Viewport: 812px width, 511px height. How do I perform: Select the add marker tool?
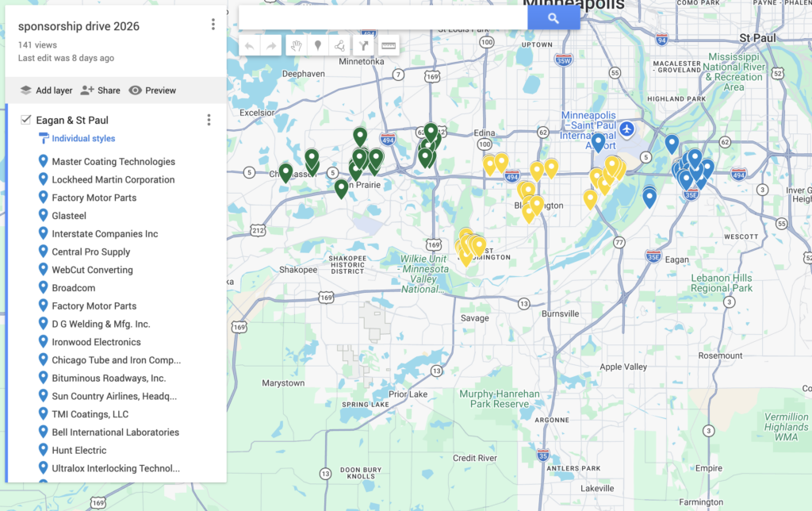(318, 46)
